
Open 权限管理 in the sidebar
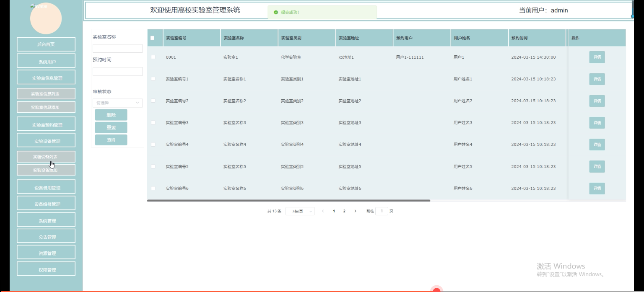[x=46, y=269]
